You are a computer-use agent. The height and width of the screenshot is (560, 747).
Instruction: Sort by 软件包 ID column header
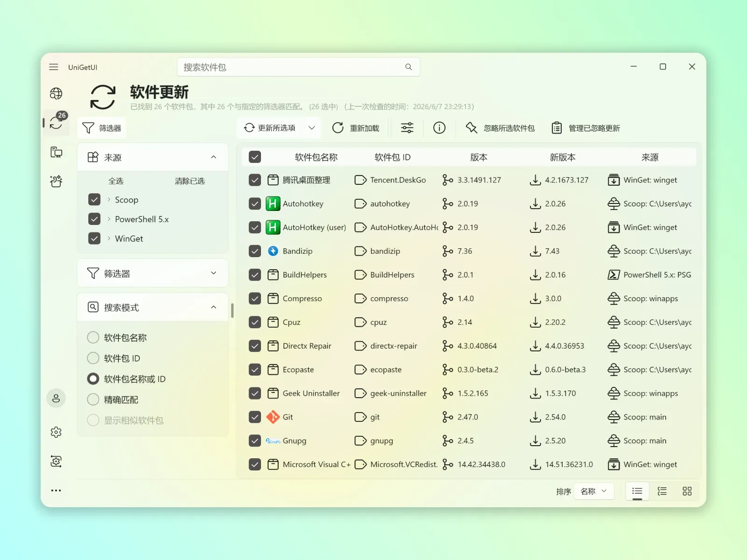pyautogui.click(x=393, y=157)
